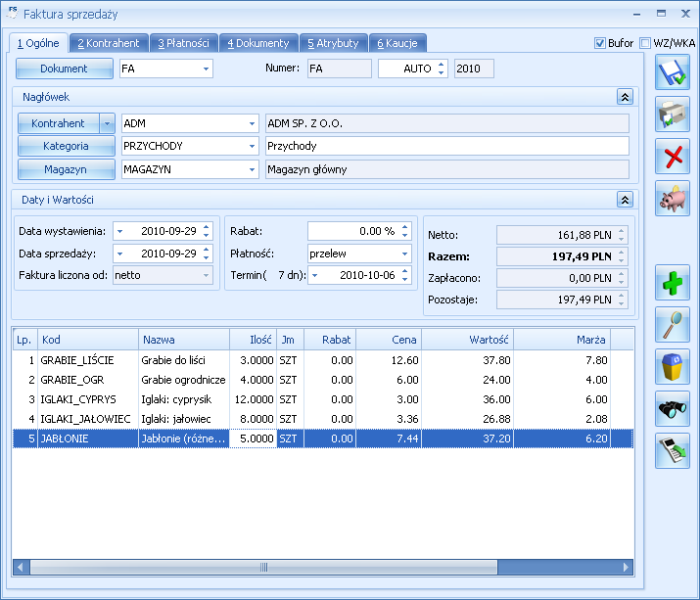Image resolution: width=700 pixels, height=600 pixels.
Task: Sort by the Nazwa column header
Action: pos(184,340)
